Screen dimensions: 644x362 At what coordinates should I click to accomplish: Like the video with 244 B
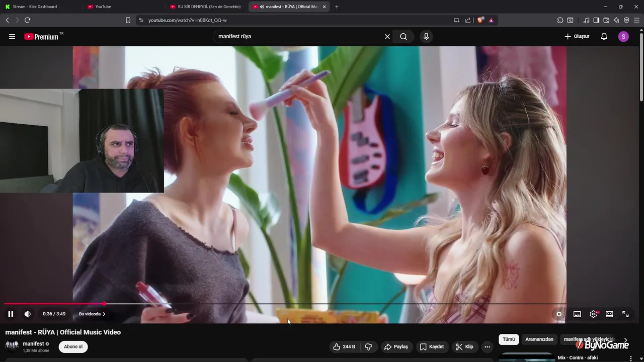[345, 347]
